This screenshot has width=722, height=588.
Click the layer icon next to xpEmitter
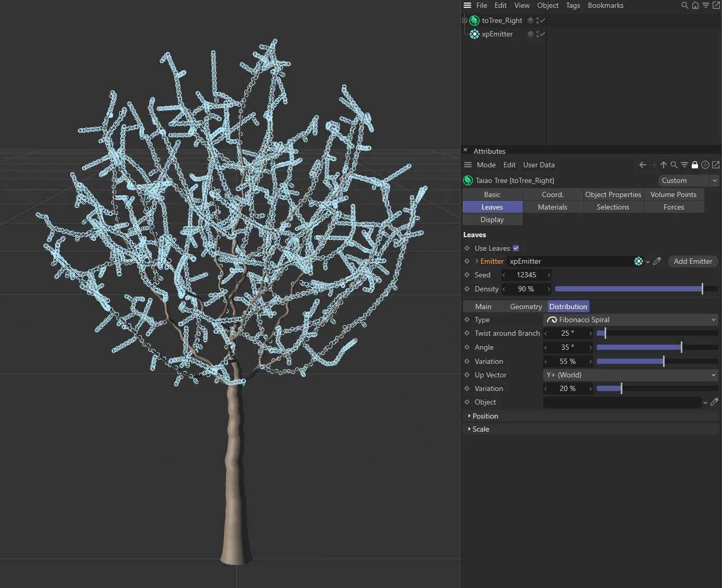tap(530, 34)
